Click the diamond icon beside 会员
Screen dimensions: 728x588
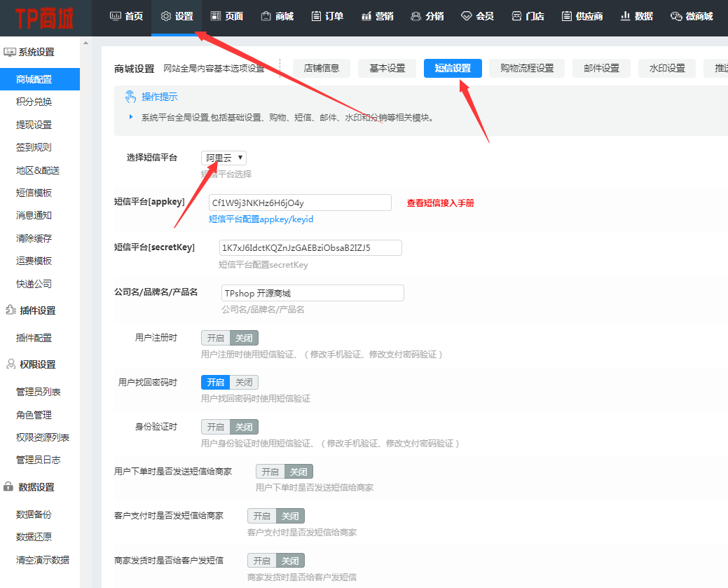pyautogui.click(x=467, y=16)
